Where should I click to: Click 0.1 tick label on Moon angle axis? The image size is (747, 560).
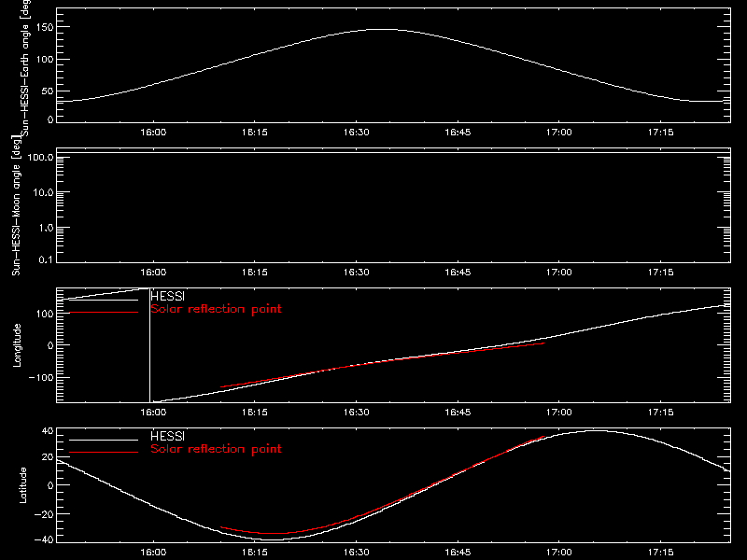click(x=46, y=259)
